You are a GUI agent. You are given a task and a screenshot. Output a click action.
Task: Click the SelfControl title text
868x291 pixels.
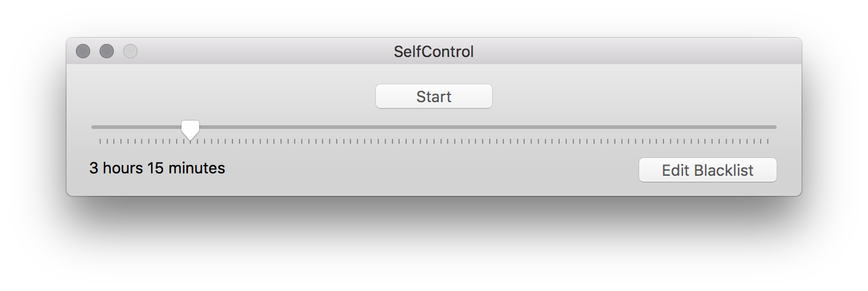pos(433,52)
